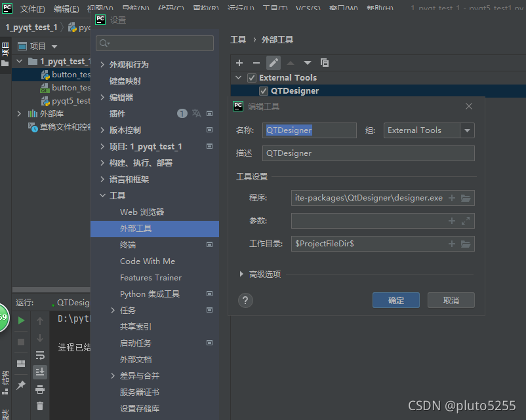This screenshot has width=526, height=420.
Task: Click the Cancel button
Action: pos(451,300)
